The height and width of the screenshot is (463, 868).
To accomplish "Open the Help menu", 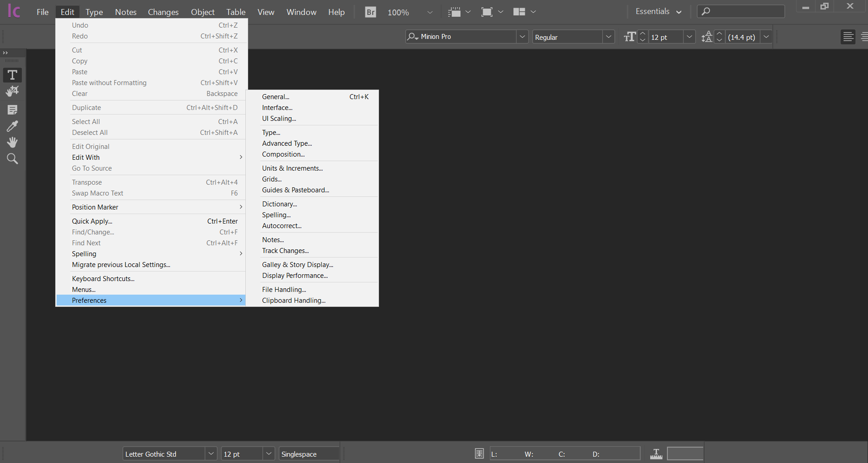I will tap(336, 12).
